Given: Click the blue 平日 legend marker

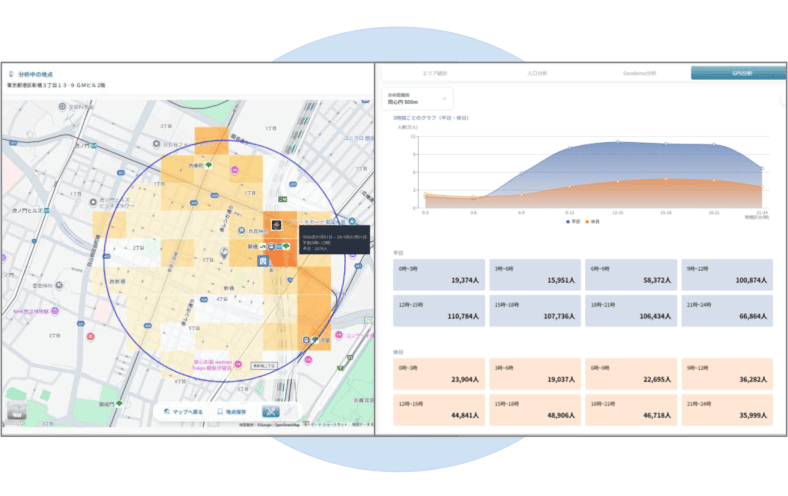Looking at the screenshot, I should point(568,222).
